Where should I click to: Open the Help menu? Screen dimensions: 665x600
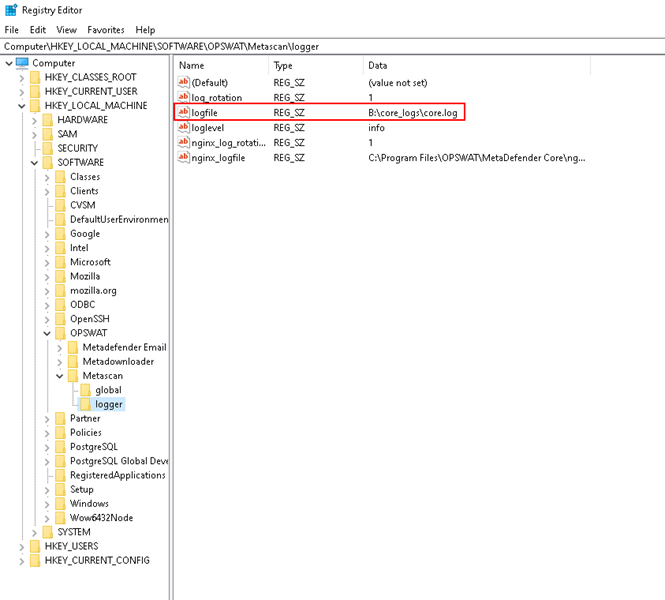pyautogui.click(x=145, y=30)
